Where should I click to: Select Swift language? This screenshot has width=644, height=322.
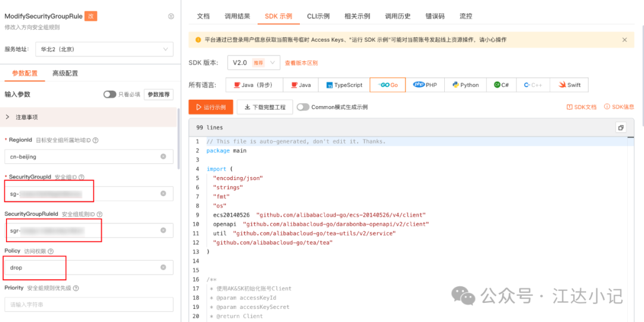point(569,85)
